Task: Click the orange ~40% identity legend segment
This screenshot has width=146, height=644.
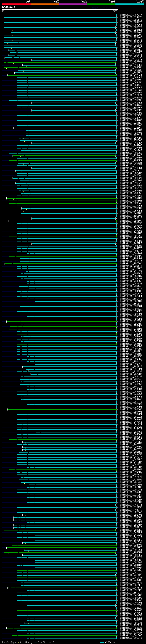Action: 45,4
